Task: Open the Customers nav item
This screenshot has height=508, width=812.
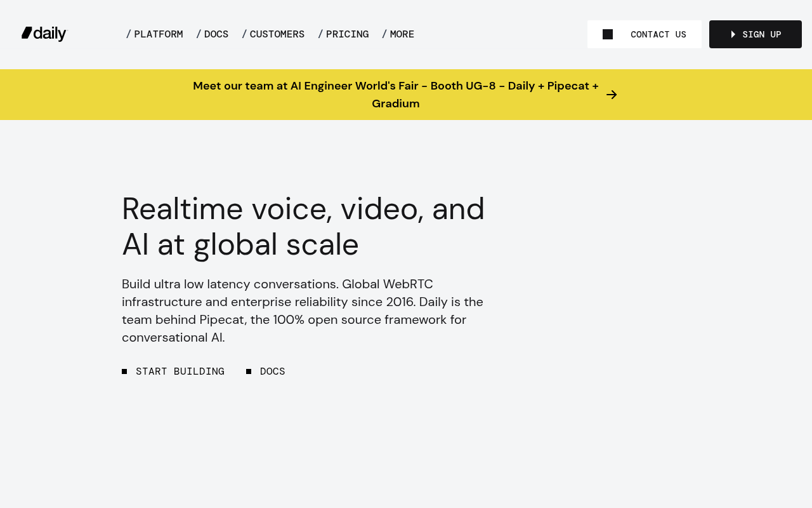Action: pyautogui.click(x=273, y=34)
